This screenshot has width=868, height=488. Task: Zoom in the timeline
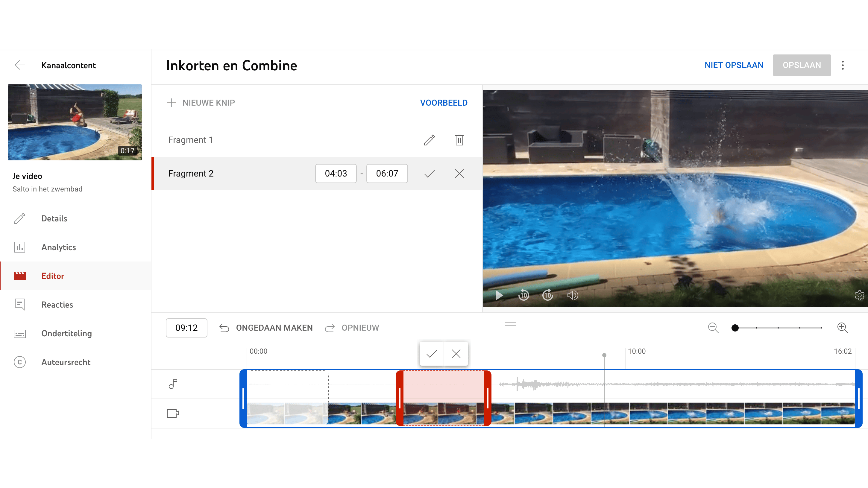coord(842,328)
